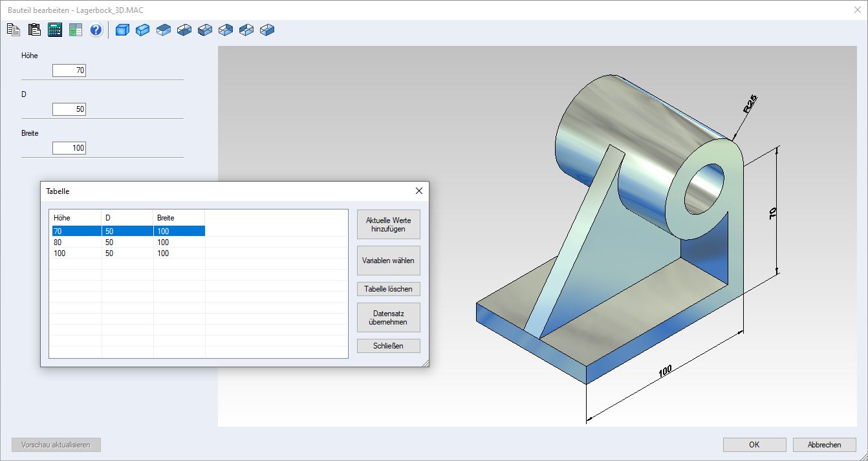The height and width of the screenshot is (461, 868).
Task: Select the view icon with highlighted bottom face
Action: click(184, 30)
